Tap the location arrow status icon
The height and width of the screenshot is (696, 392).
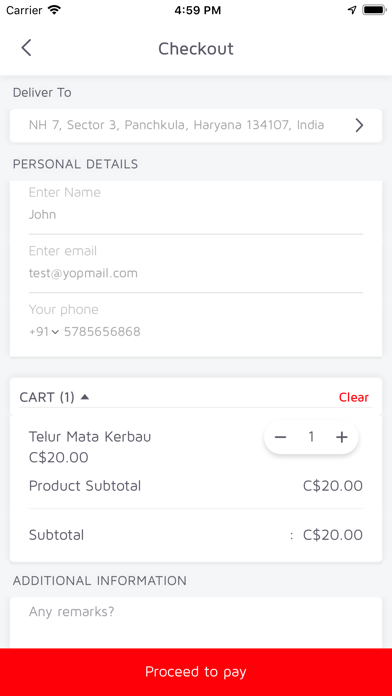click(352, 10)
